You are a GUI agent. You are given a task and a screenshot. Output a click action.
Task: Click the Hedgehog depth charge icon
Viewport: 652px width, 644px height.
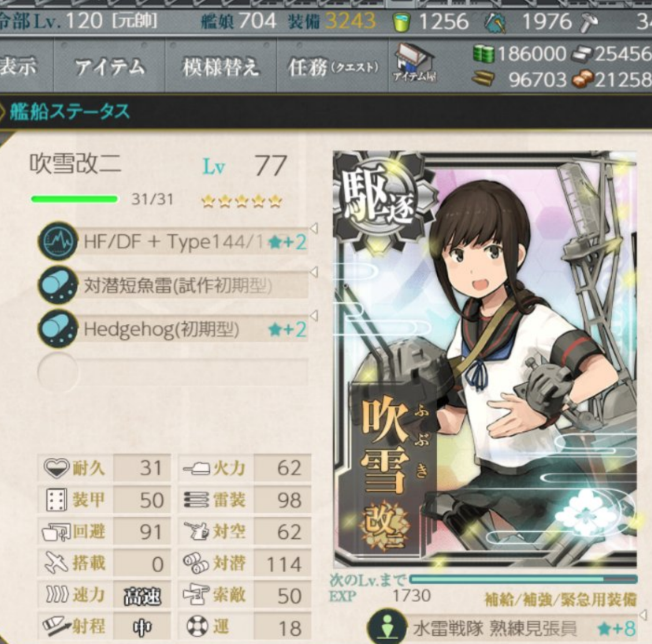coord(57,329)
